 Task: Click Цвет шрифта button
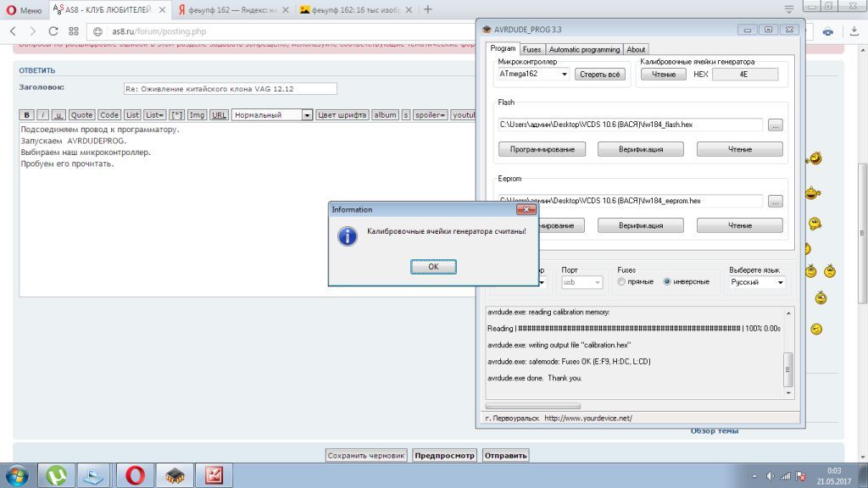click(342, 115)
